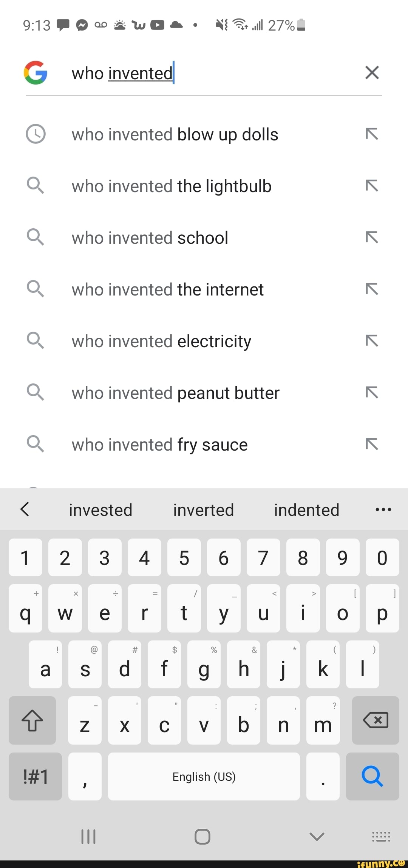The width and height of the screenshot is (408, 868).
Task: Open more suggestions with the three-dot button
Action: coord(383,509)
